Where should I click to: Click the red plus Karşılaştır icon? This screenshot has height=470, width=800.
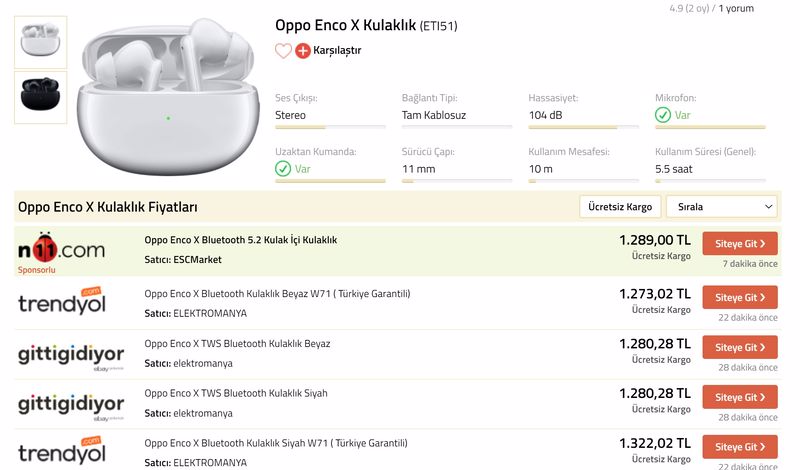click(x=303, y=51)
